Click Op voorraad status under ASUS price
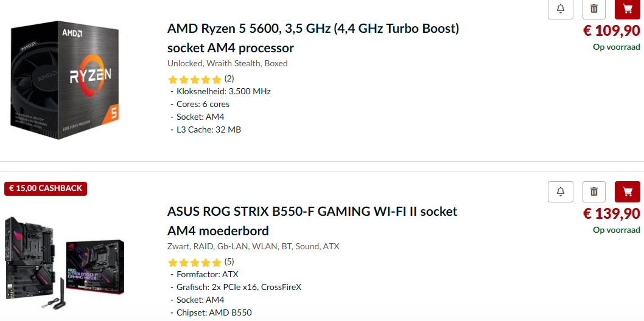 pyautogui.click(x=616, y=230)
